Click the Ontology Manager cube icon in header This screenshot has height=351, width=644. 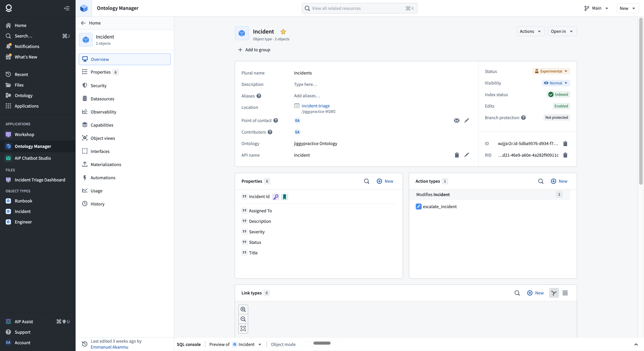(x=84, y=8)
